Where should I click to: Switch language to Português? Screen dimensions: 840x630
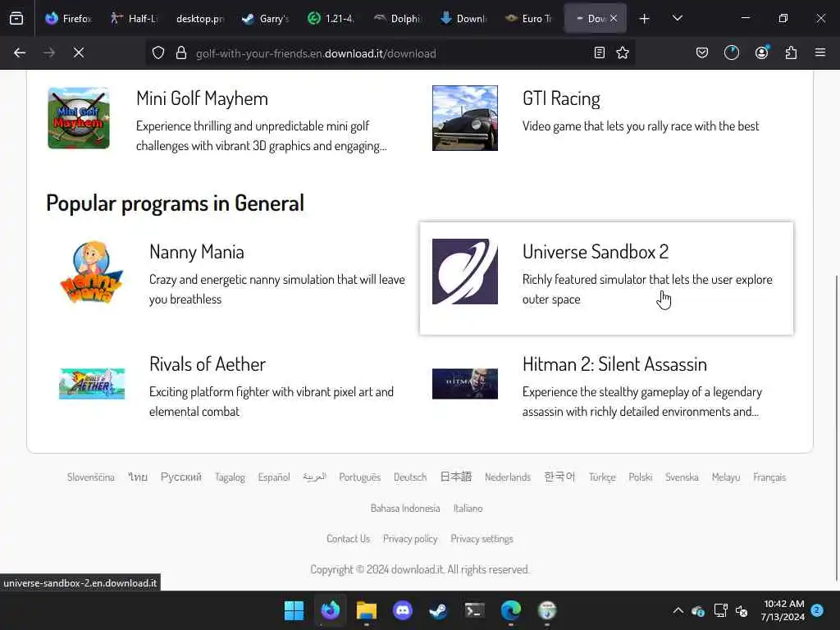coord(359,477)
